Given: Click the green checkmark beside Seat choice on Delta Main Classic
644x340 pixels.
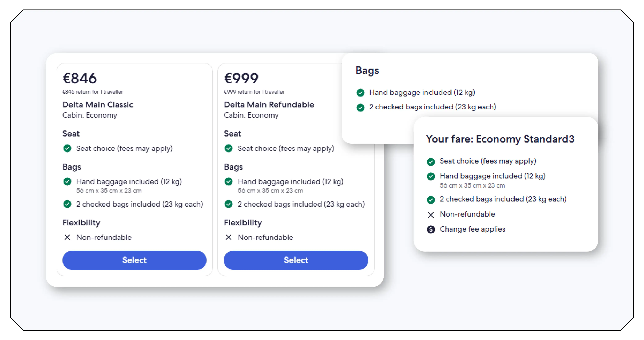Looking at the screenshot, I should pyautogui.click(x=67, y=148).
